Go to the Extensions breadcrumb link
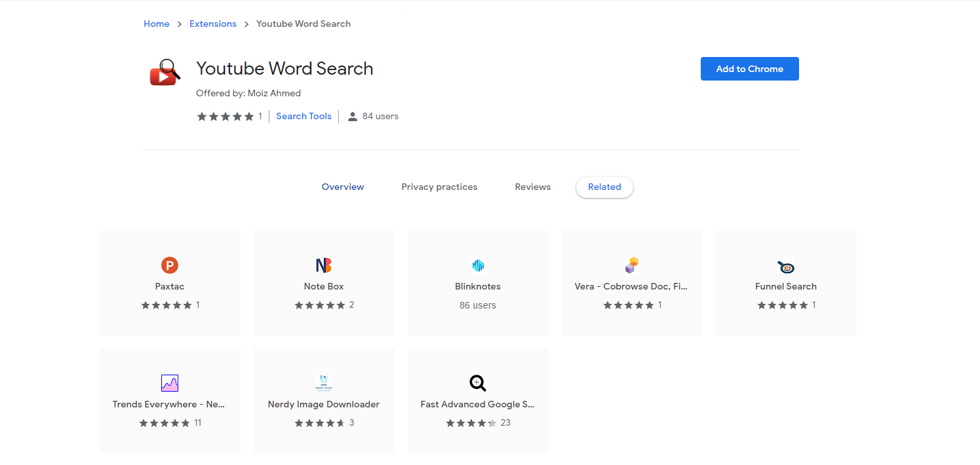980x465 pixels. (x=213, y=24)
